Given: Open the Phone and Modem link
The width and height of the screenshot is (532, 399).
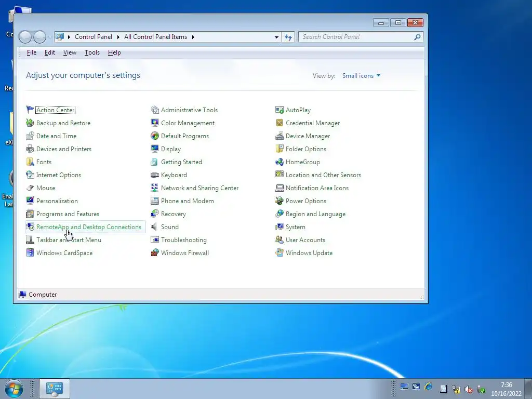Looking at the screenshot, I should [x=187, y=201].
